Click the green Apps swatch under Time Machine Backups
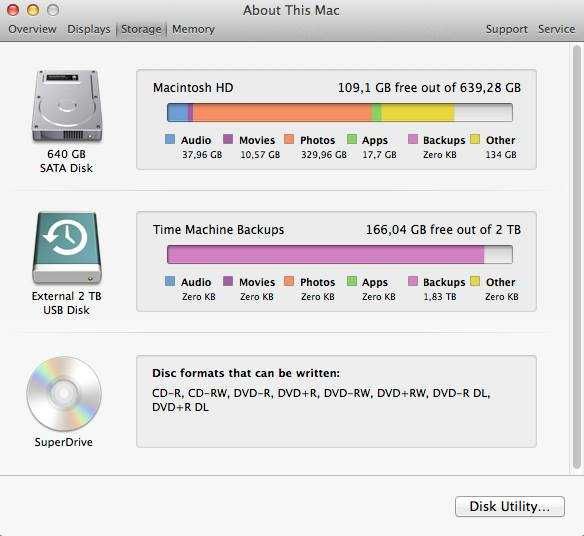 click(352, 281)
